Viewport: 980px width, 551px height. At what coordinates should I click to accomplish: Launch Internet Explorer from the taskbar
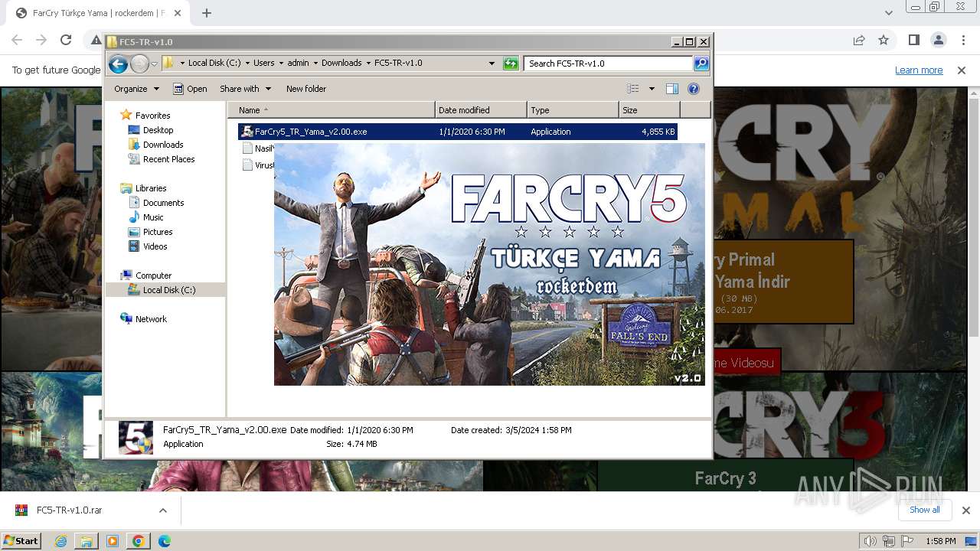pos(61,541)
